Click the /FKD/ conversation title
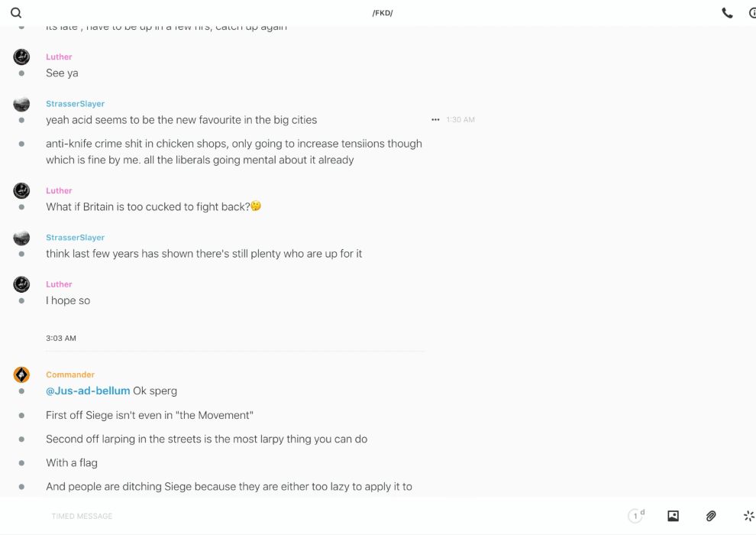Viewport: 756px width, 535px height. (383, 13)
